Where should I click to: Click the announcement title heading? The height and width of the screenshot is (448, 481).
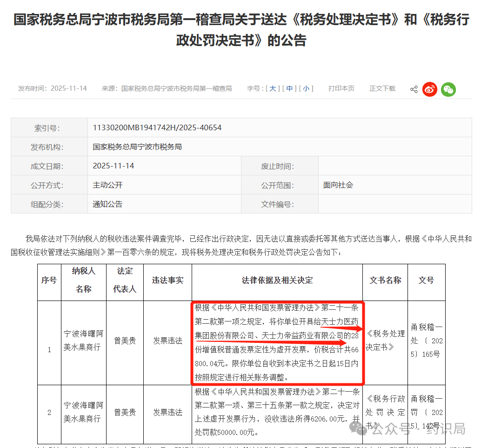point(241,30)
